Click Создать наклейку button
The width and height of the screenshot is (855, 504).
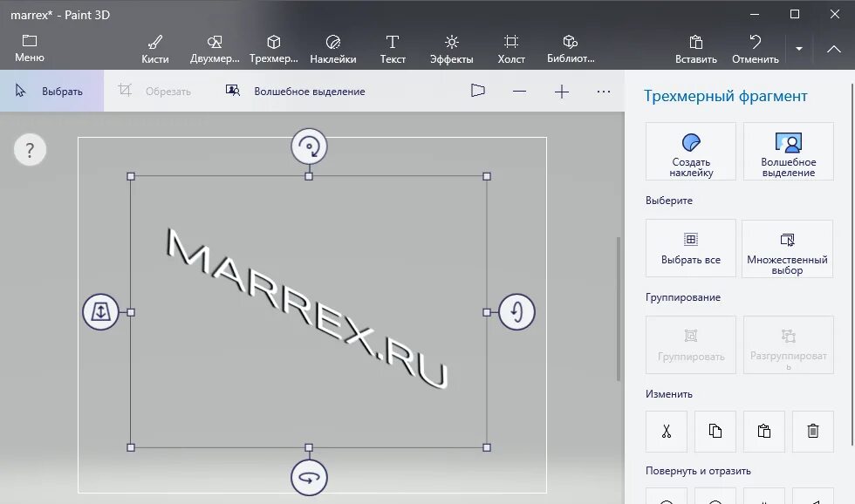pos(691,152)
